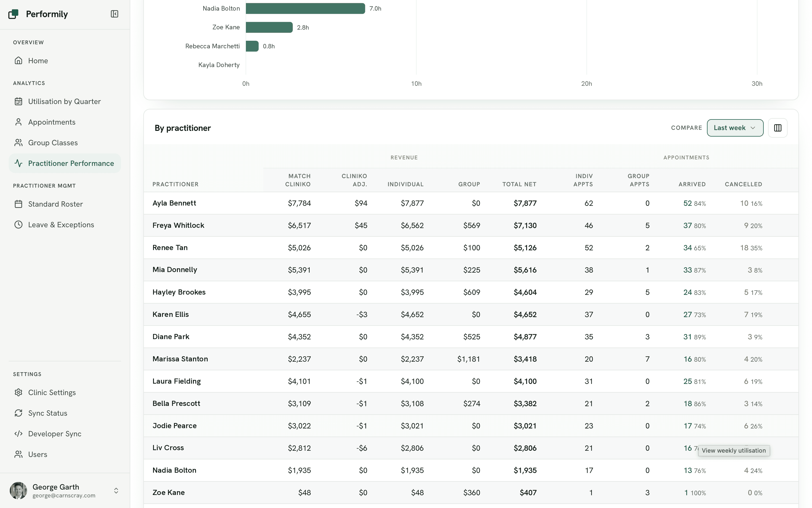Open Ayla Bennett practitioner row
The height and width of the screenshot is (508, 812).
(471, 203)
